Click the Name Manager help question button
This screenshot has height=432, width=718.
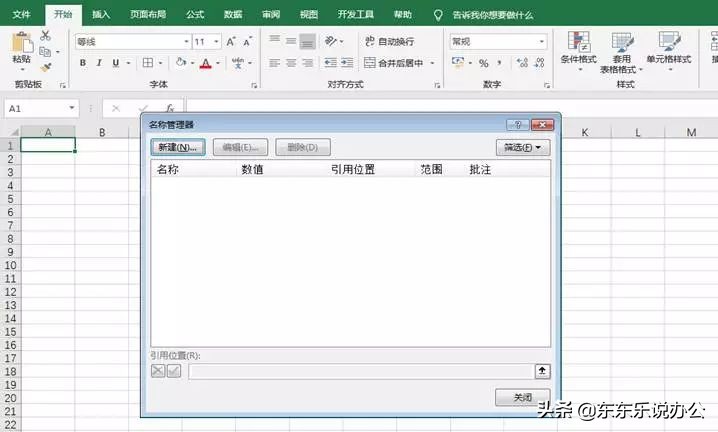[518, 125]
